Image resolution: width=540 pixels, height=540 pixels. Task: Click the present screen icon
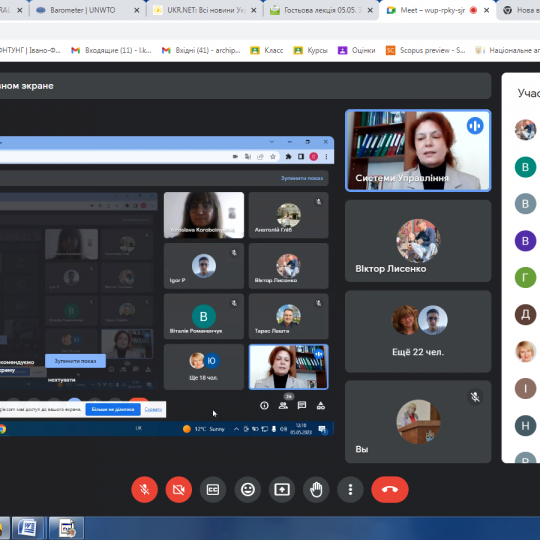pos(282,489)
